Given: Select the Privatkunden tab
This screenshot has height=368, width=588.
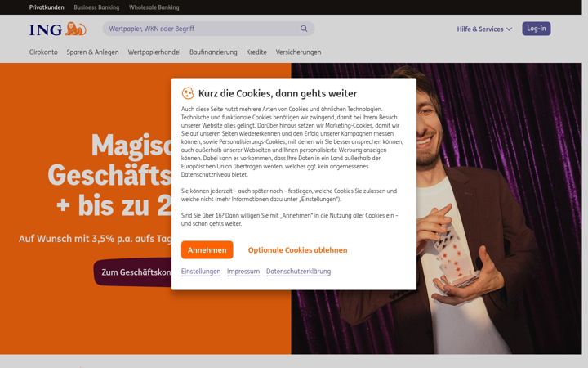Looking at the screenshot, I should [x=47, y=7].
